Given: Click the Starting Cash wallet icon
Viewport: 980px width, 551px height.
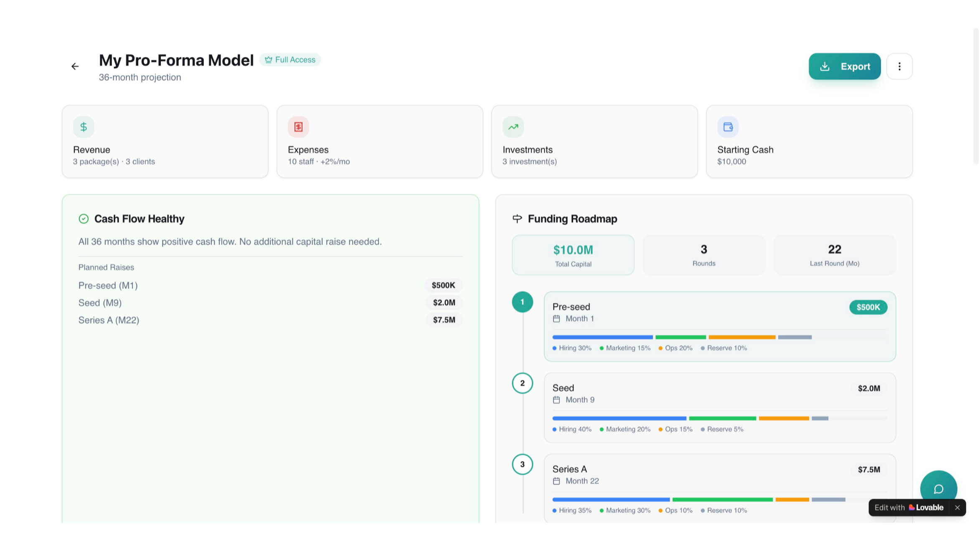Looking at the screenshot, I should [x=727, y=127].
